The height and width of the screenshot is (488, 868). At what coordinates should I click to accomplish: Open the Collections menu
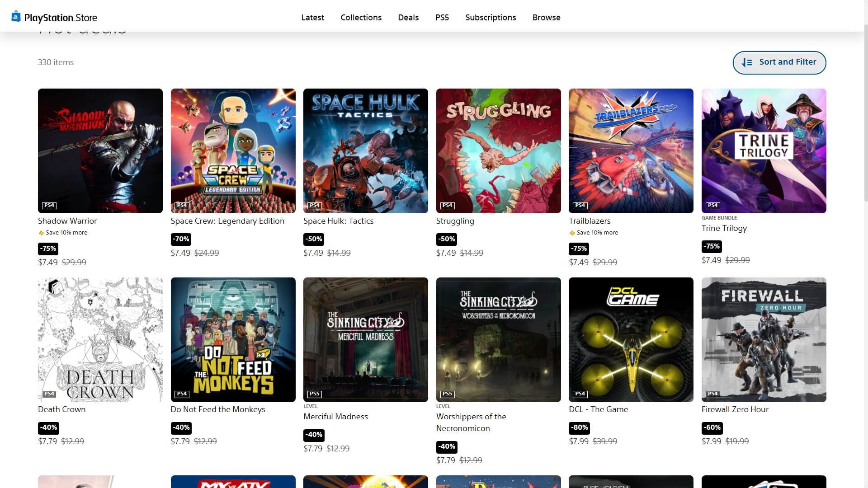361,17
